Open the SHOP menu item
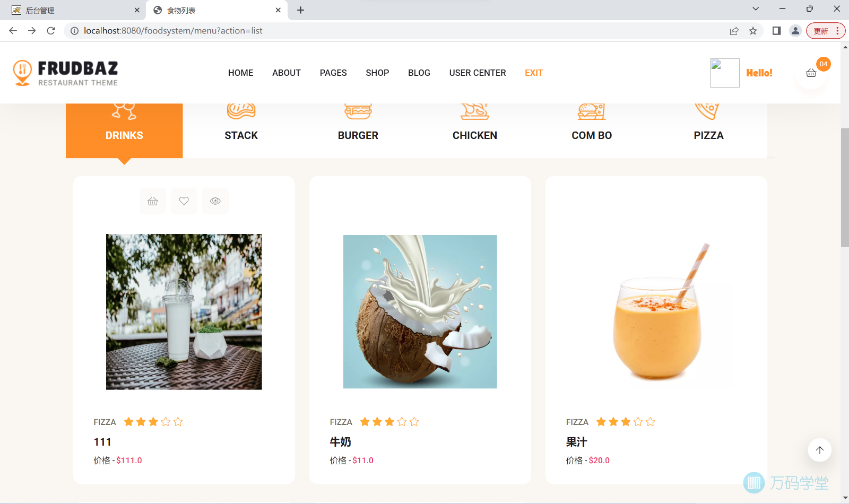The image size is (849, 504). coord(377,73)
